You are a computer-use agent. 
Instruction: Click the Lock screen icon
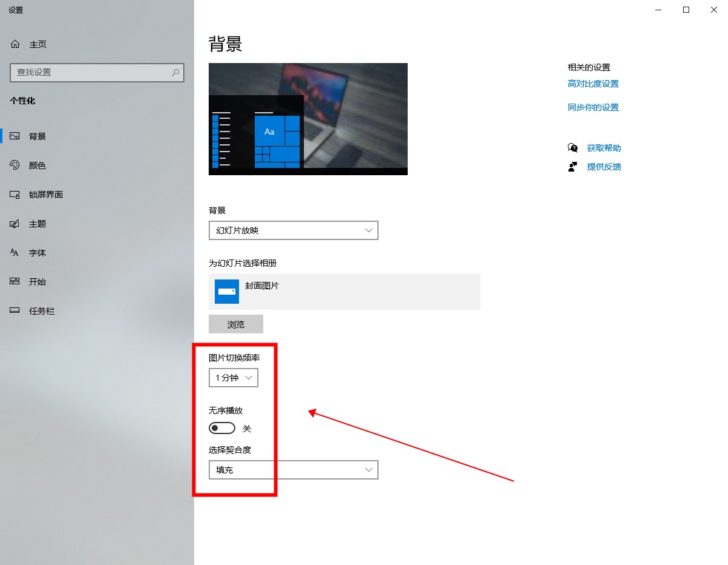(15, 195)
